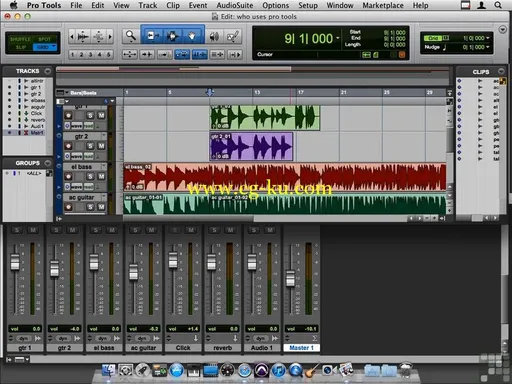Adjust the ac guitar mixer fader
The width and height of the screenshot is (512, 384).
[133, 272]
